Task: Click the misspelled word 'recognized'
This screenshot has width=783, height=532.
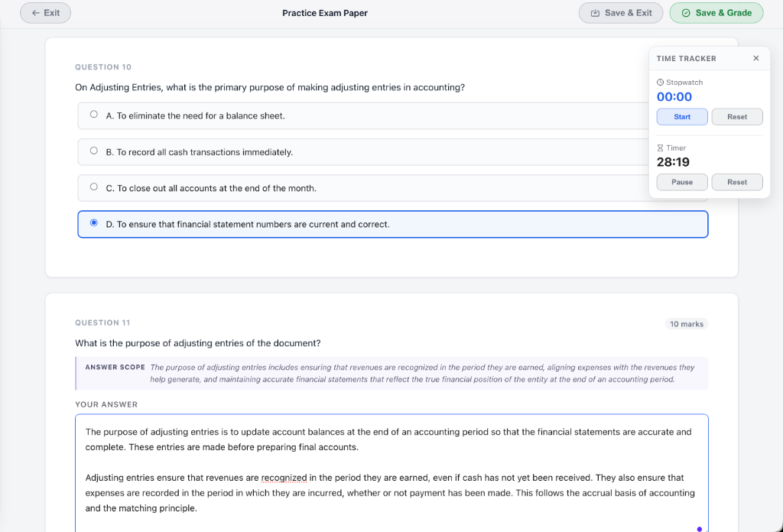Action: 284,478
